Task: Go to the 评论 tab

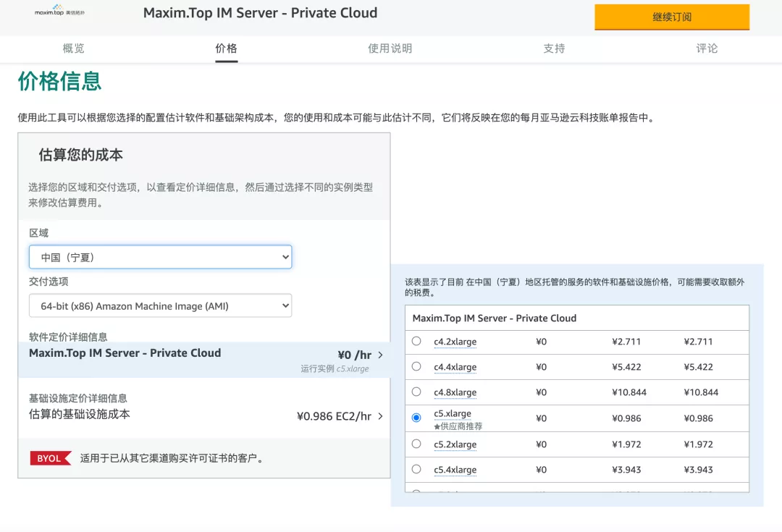Action: pos(707,48)
